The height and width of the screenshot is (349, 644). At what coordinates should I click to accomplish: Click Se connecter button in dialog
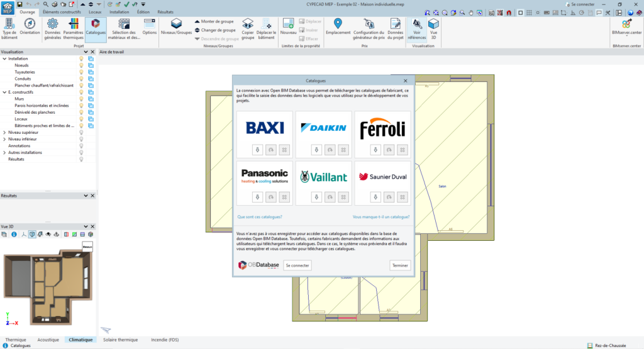[x=297, y=265]
